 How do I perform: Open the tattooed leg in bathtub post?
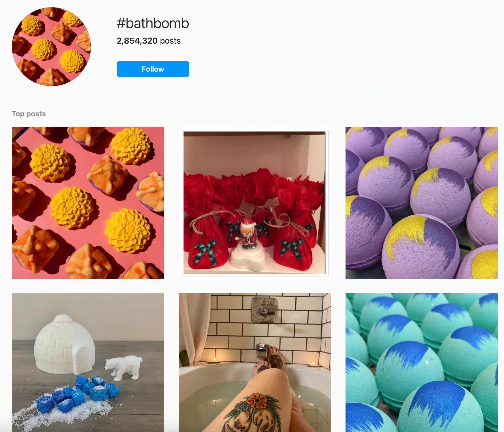pos(255,363)
